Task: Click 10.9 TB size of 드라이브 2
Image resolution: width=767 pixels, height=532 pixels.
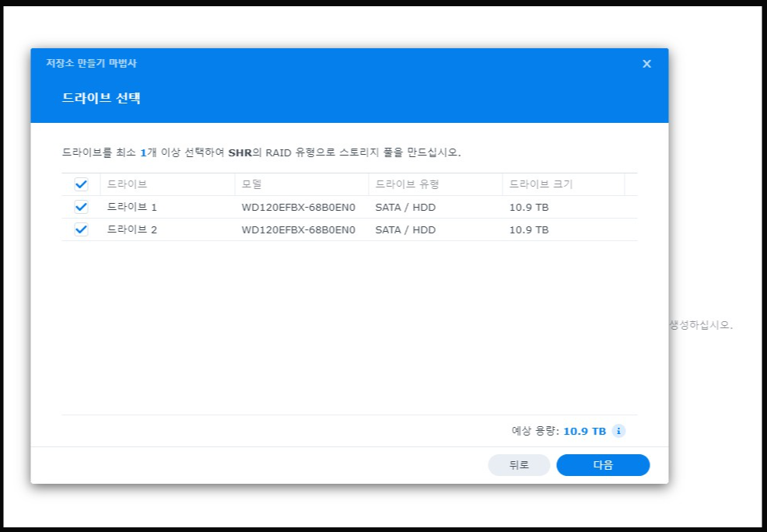Action: 529,229
